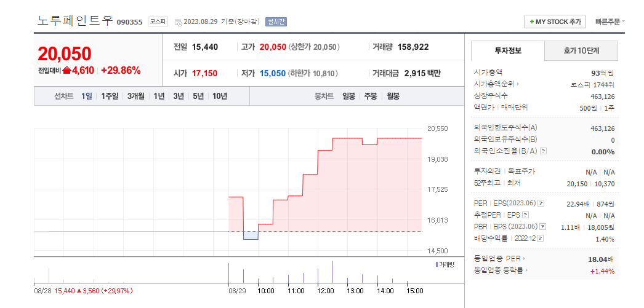644x308 pixels.
Task: Select 10년 line chart range
Action: click(220, 97)
